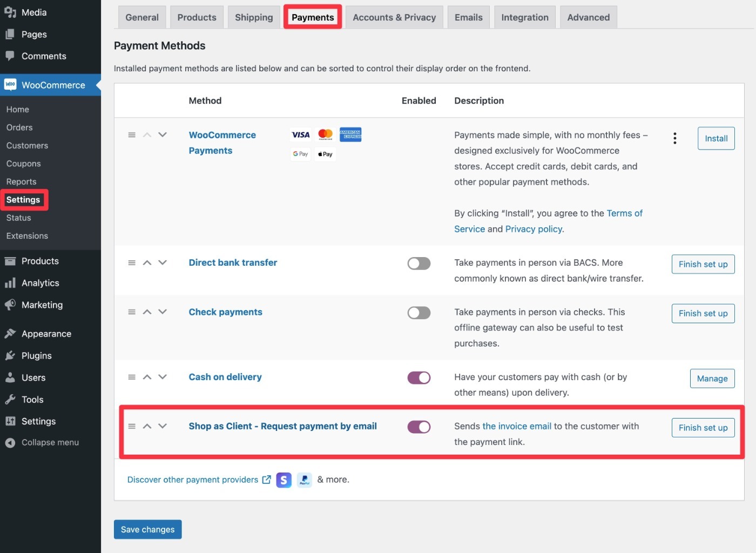
Task: Click the drag handle for Cash on delivery
Action: click(x=132, y=377)
